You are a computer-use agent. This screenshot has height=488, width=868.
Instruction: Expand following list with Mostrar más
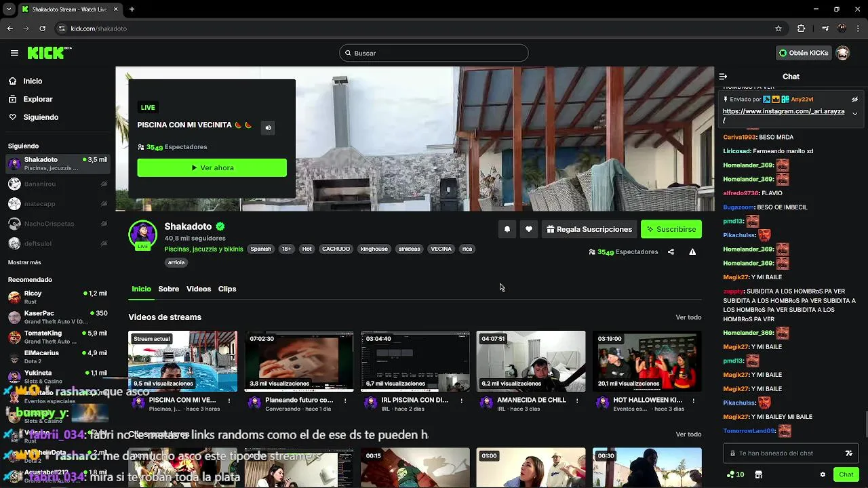pos(24,262)
